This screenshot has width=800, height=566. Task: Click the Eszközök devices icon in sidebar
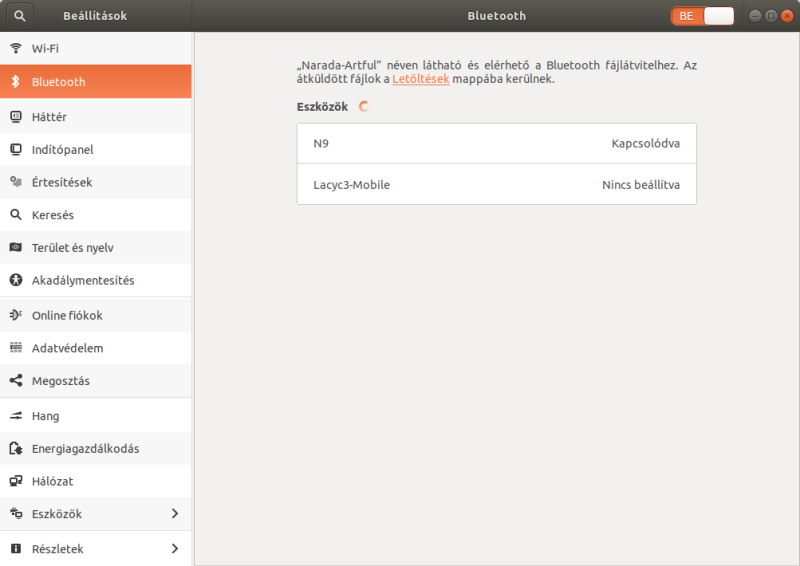[16, 514]
